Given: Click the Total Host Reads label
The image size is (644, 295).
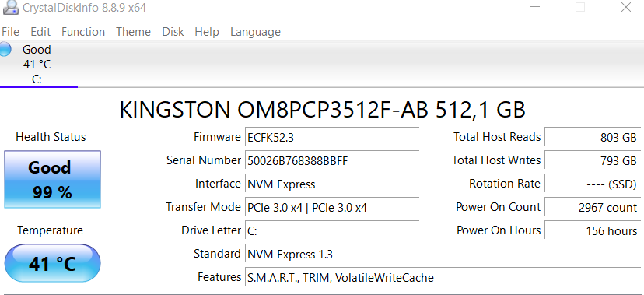Looking at the screenshot, I should click(497, 137).
